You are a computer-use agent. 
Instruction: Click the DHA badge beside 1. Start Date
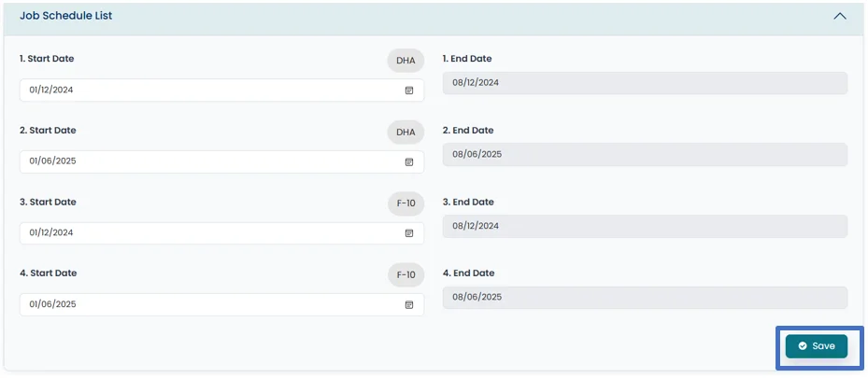[406, 61]
